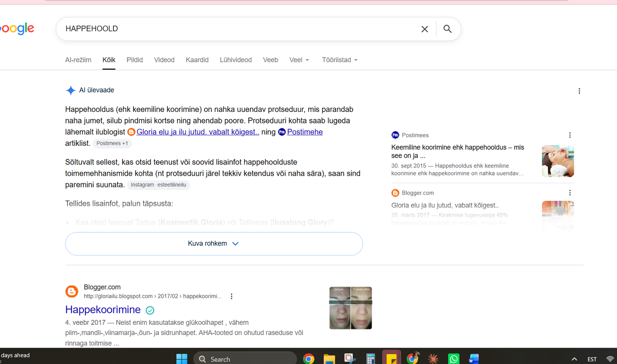Viewport: 617px width, 364px height.
Task: Click the AI ülevaade sparkle icon
Action: click(x=71, y=90)
